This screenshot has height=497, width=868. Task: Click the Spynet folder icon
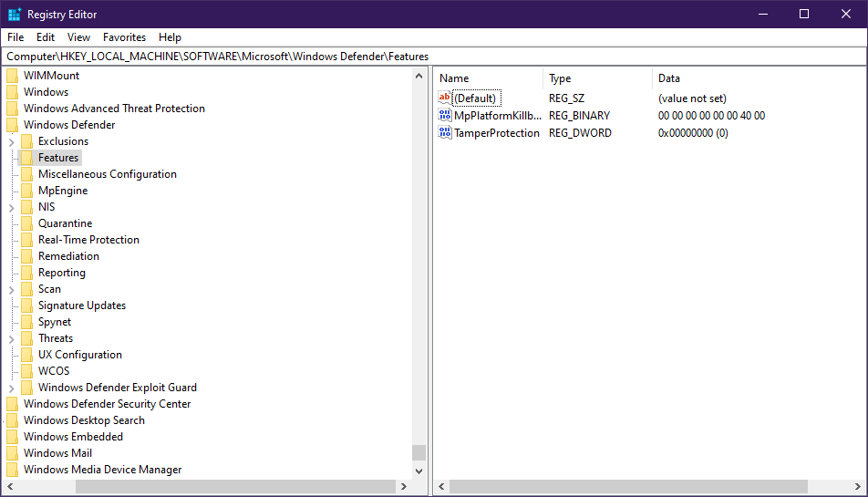click(26, 322)
